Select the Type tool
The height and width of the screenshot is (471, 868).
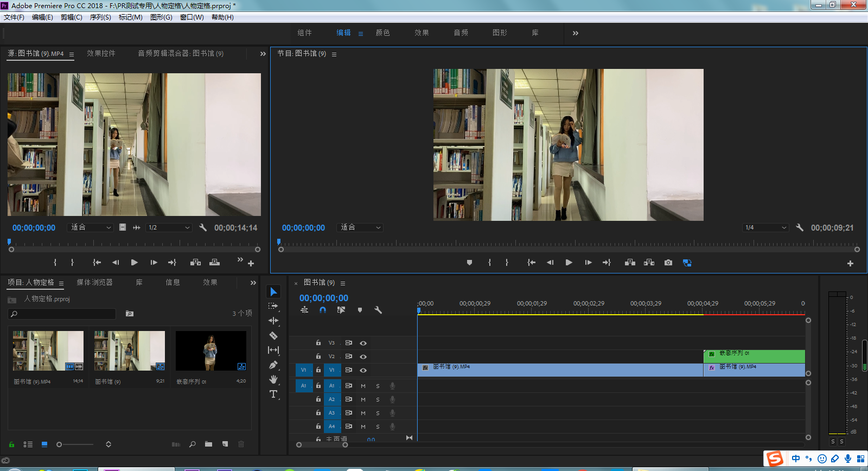pos(273,394)
